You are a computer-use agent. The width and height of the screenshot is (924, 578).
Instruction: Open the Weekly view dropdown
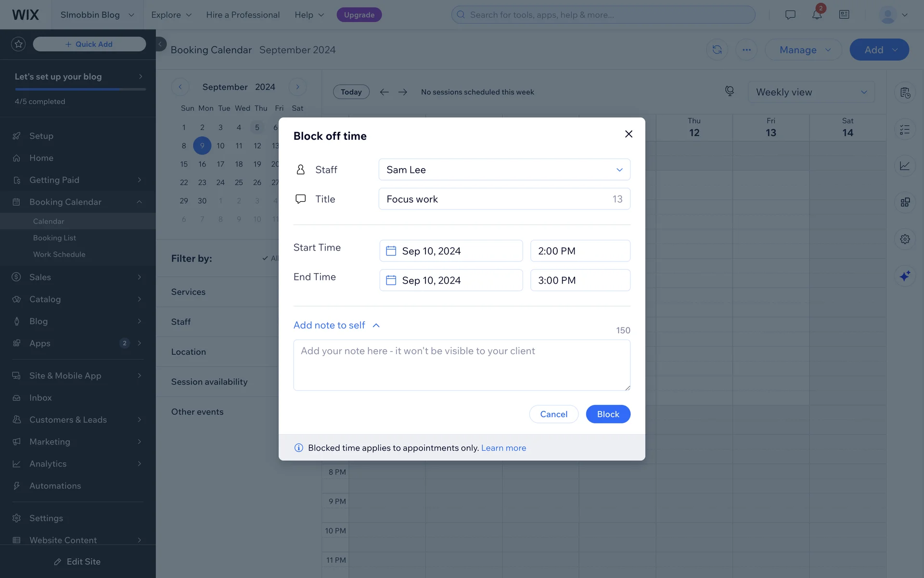pos(811,92)
